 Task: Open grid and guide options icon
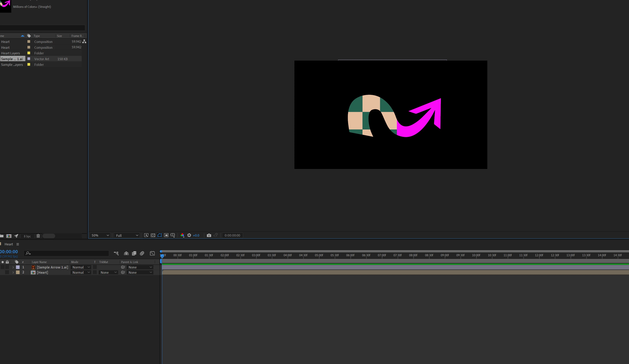pyautogui.click(x=173, y=235)
